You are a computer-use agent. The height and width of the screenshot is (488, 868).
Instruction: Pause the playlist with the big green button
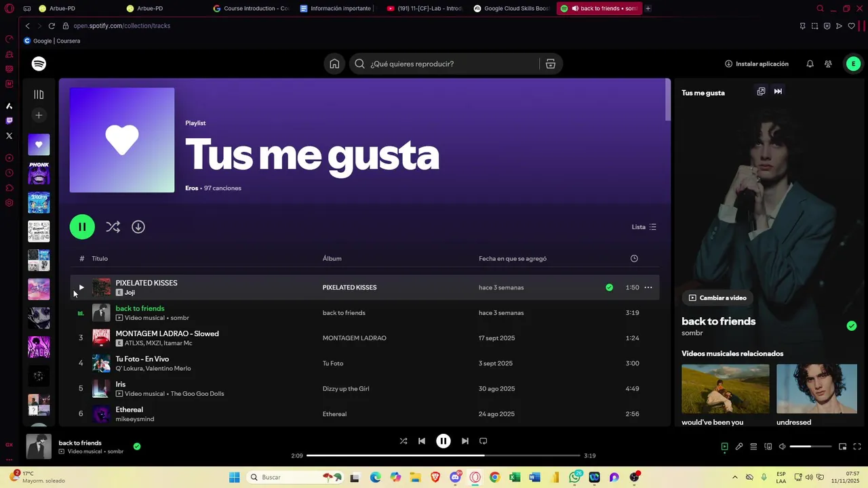(82, 227)
